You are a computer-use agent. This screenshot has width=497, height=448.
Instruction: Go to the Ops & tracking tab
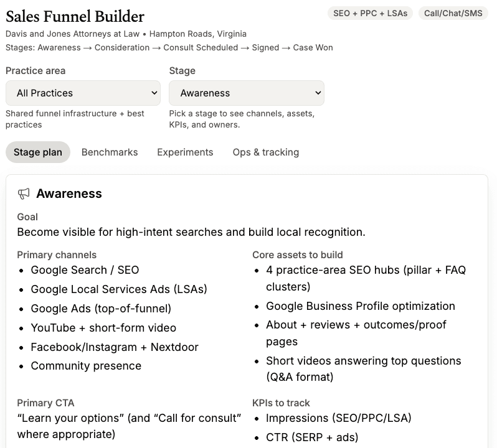tap(265, 152)
